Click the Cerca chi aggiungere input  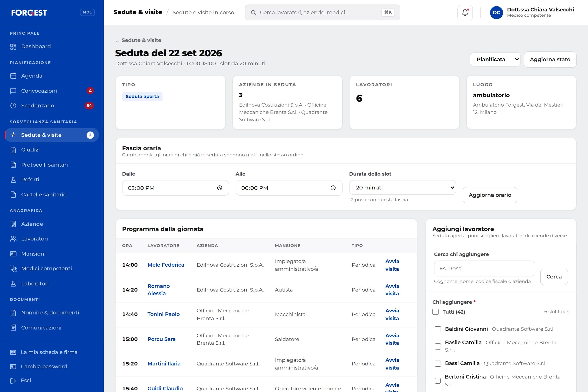tap(484, 268)
